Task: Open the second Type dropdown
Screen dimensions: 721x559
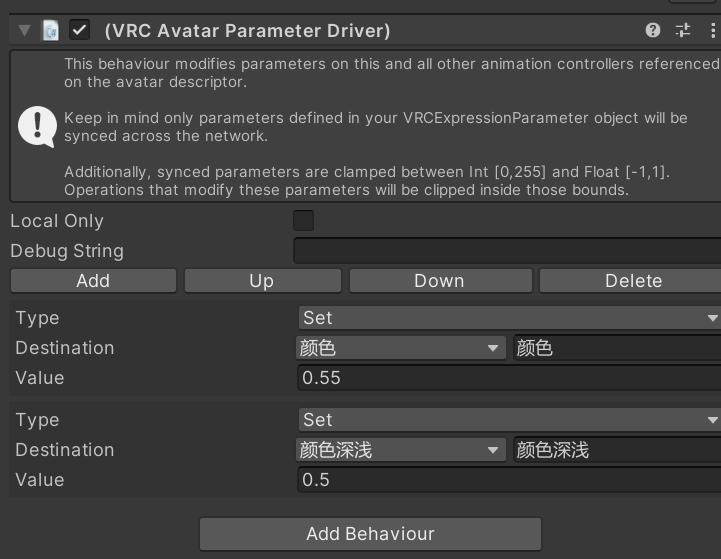Action: coord(509,420)
